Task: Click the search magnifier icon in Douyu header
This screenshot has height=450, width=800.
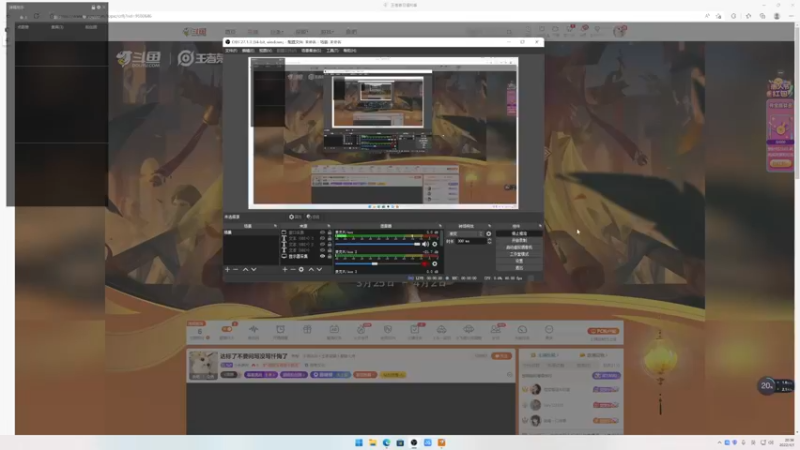Action: [509, 32]
